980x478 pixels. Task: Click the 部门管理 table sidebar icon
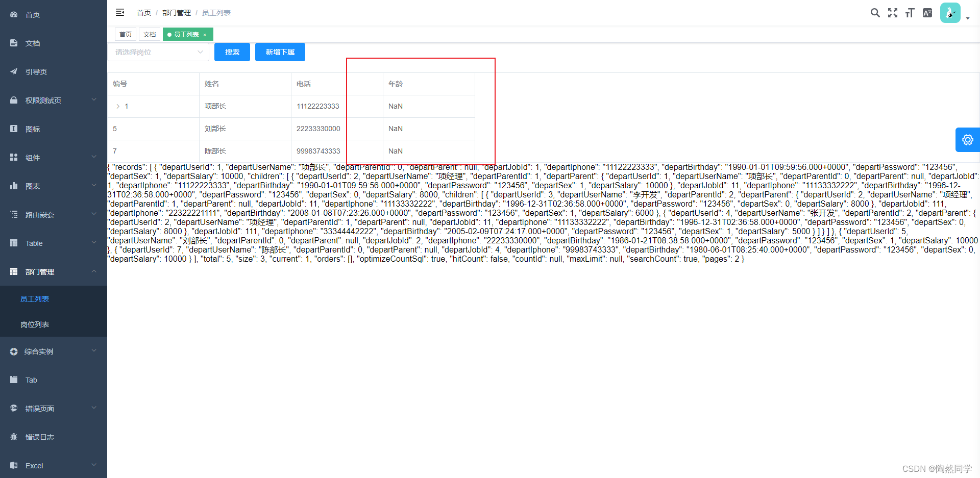(x=14, y=271)
